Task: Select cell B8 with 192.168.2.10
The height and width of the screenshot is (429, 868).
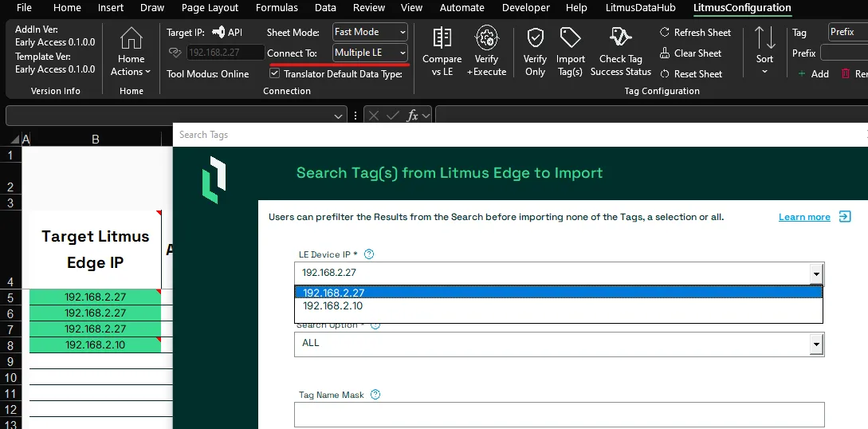Action: coord(95,344)
